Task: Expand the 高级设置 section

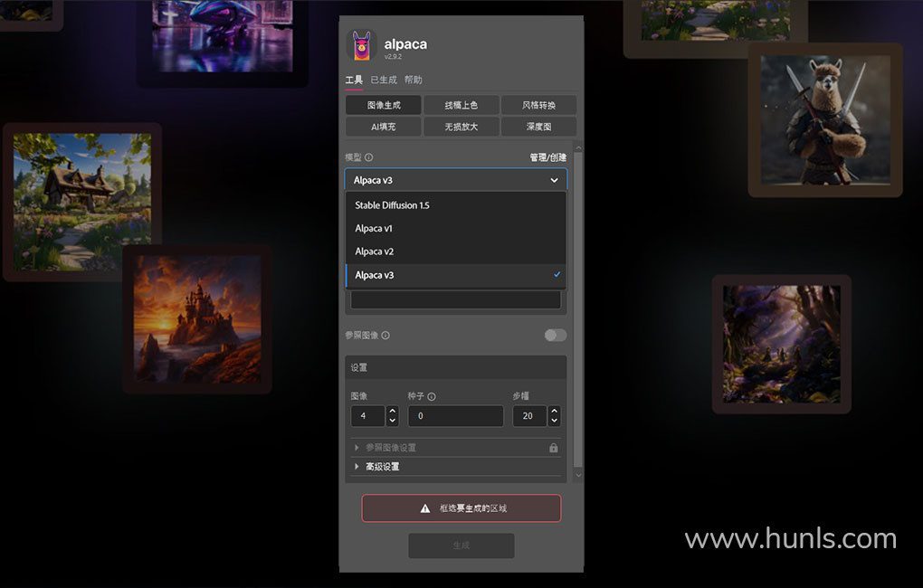Action: pyautogui.click(x=455, y=466)
